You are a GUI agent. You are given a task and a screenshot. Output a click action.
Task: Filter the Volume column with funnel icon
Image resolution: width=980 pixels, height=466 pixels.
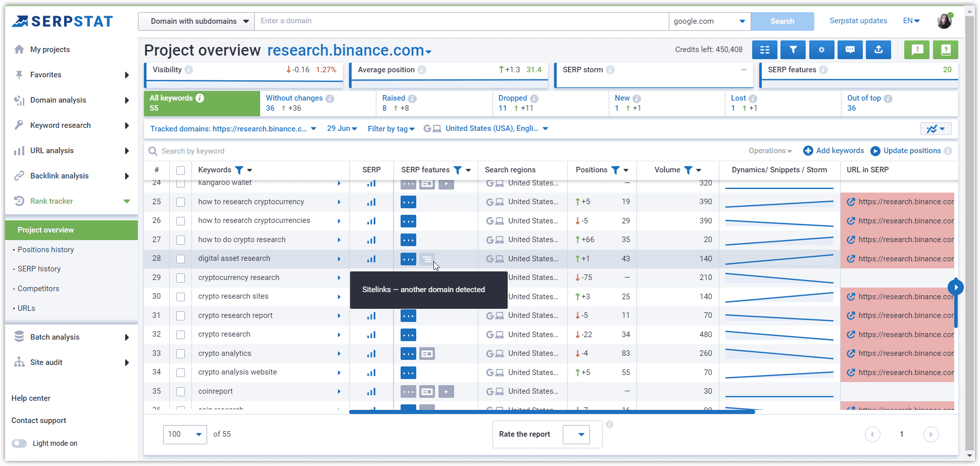click(x=688, y=170)
